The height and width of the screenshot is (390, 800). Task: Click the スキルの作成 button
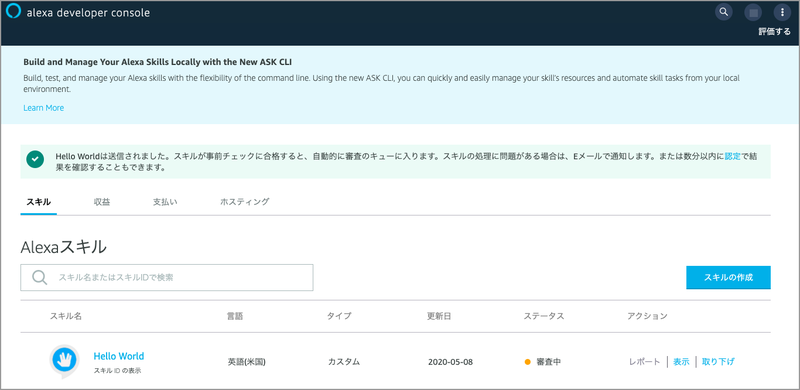coord(728,277)
